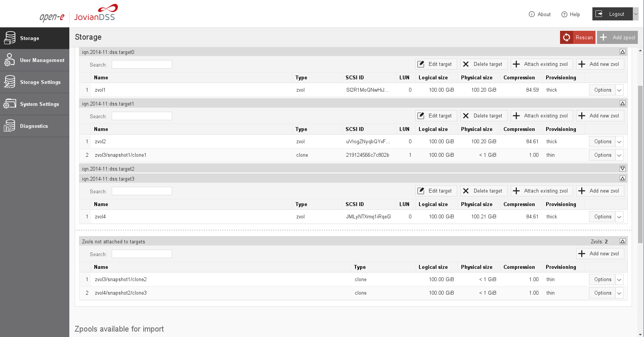Click the Storage Settings sidebar icon
Viewport: 644px width, 337px height.
click(10, 82)
